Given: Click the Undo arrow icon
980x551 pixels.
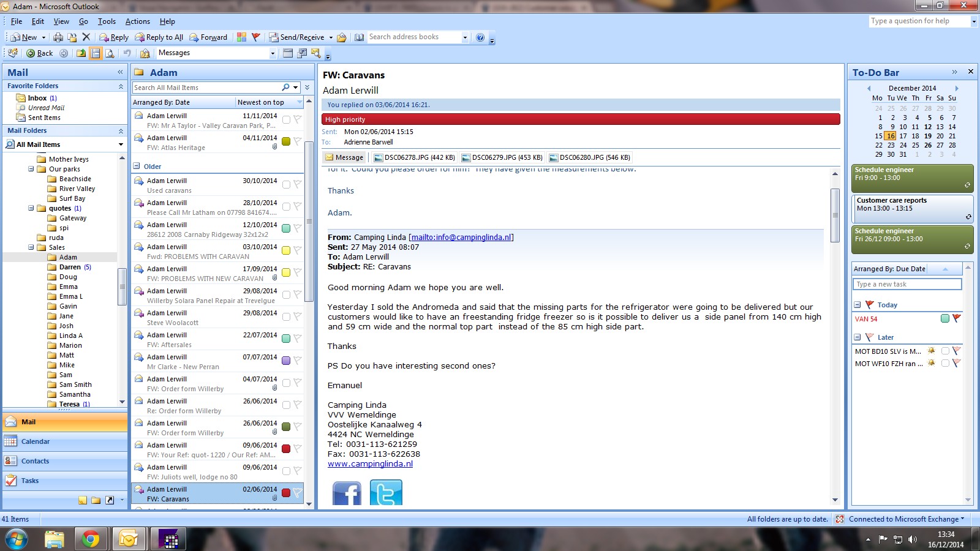Looking at the screenshot, I should pos(127,53).
